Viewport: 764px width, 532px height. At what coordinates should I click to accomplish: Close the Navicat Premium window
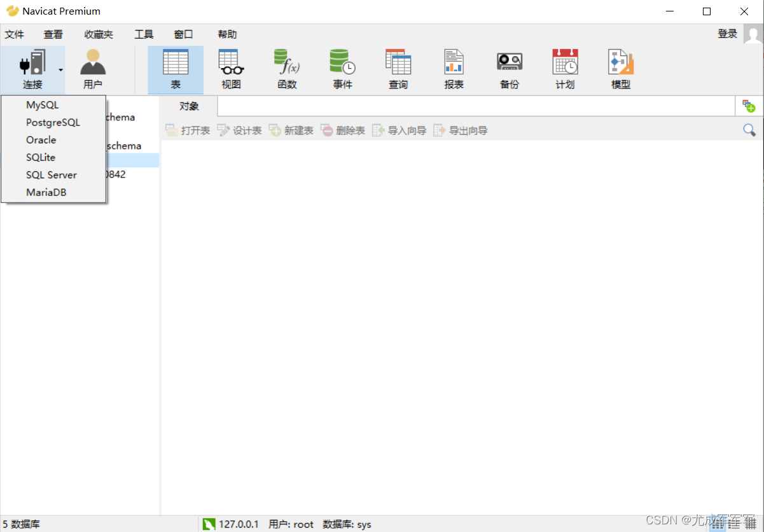744,11
